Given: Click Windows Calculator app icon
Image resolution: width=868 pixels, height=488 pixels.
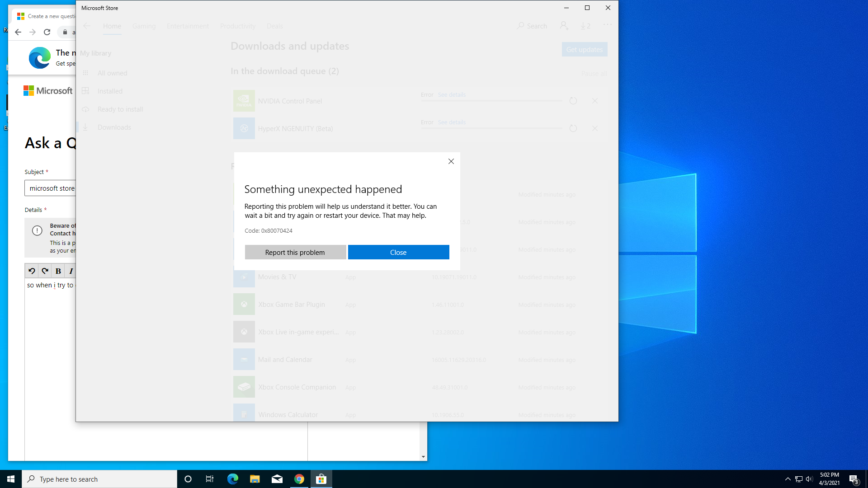Looking at the screenshot, I should pyautogui.click(x=244, y=413).
